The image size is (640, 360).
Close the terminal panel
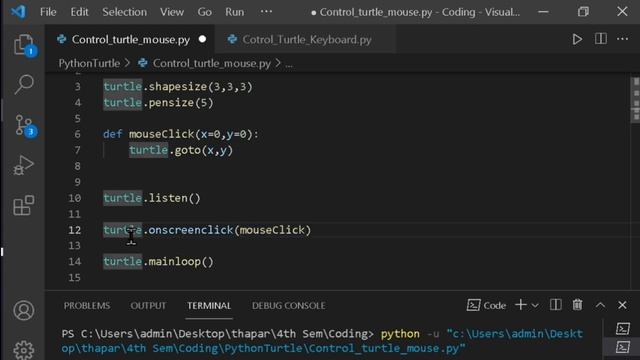622,305
